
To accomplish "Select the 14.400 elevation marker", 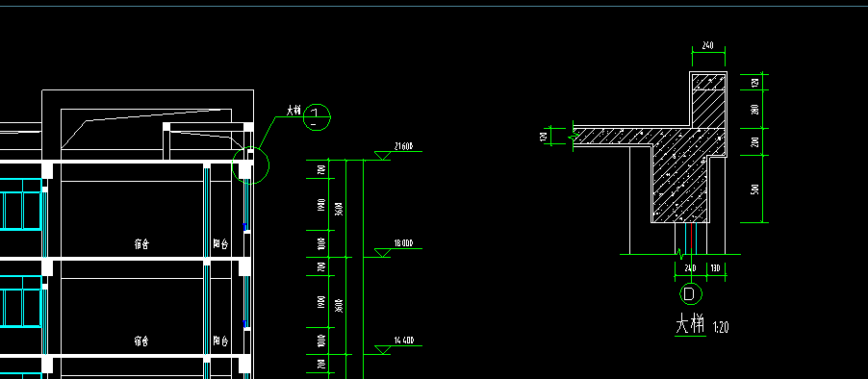I will click(x=397, y=345).
